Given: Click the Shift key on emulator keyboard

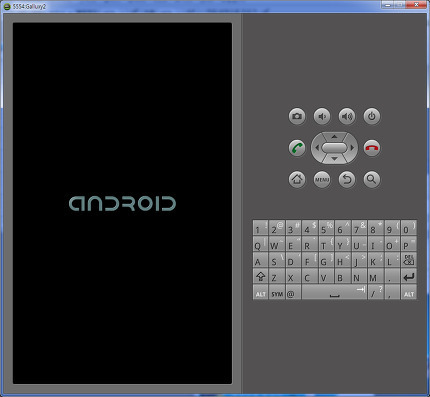Looking at the screenshot, I should (x=260, y=276).
